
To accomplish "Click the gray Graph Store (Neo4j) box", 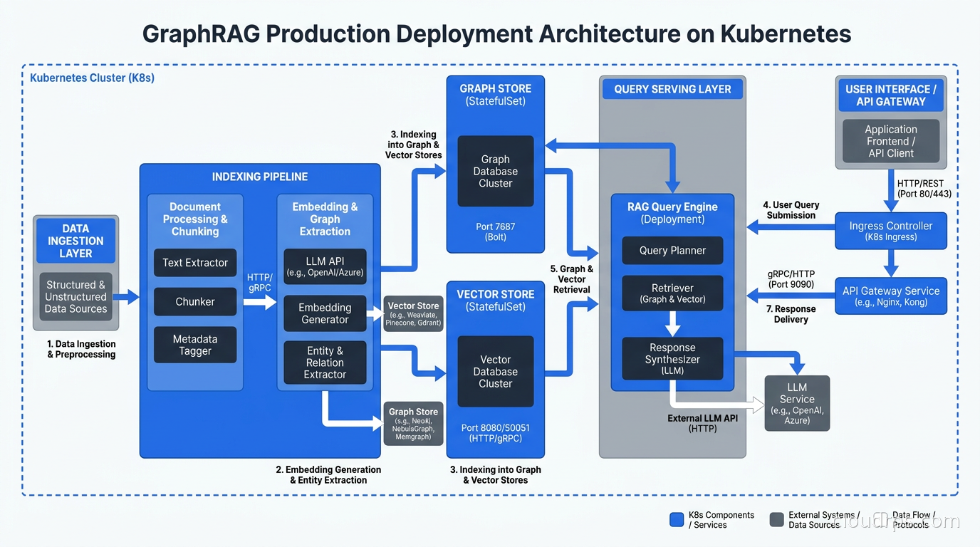I will coord(413,424).
